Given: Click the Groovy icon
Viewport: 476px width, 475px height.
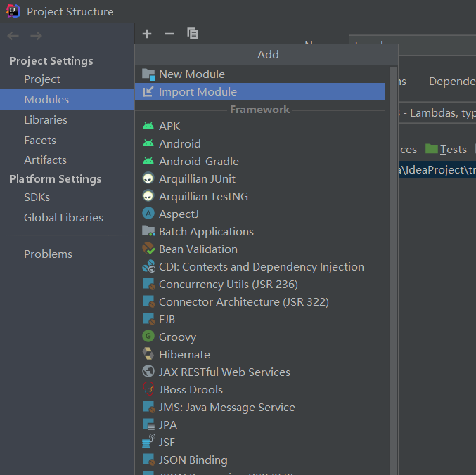Looking at the screenshot, I should [x=148, y=337].
